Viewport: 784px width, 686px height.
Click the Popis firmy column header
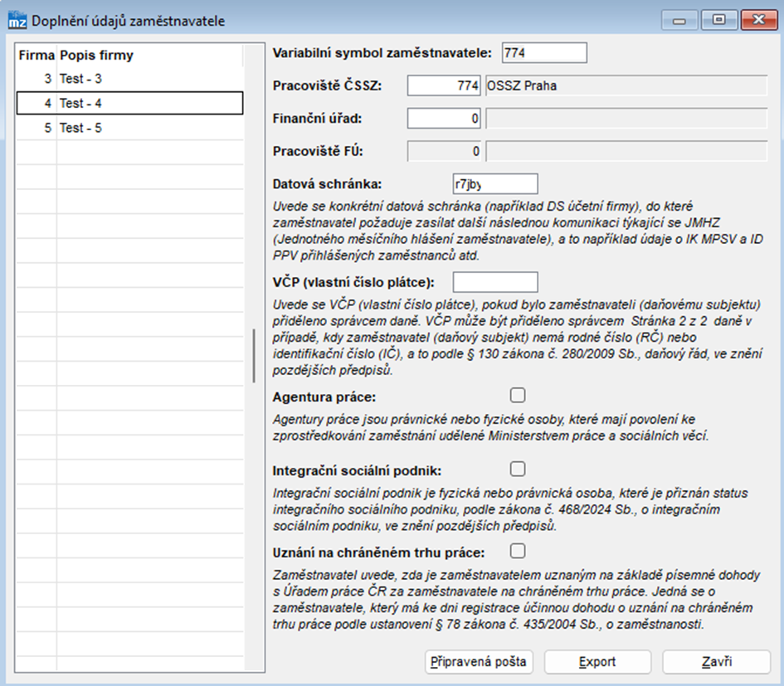150,55
